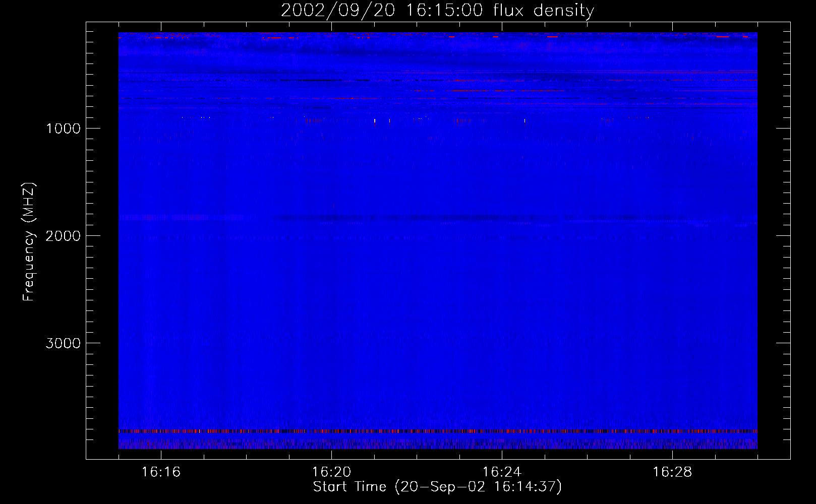
Task: Click the 16:24 time tick label
Action: click(502, 472)
